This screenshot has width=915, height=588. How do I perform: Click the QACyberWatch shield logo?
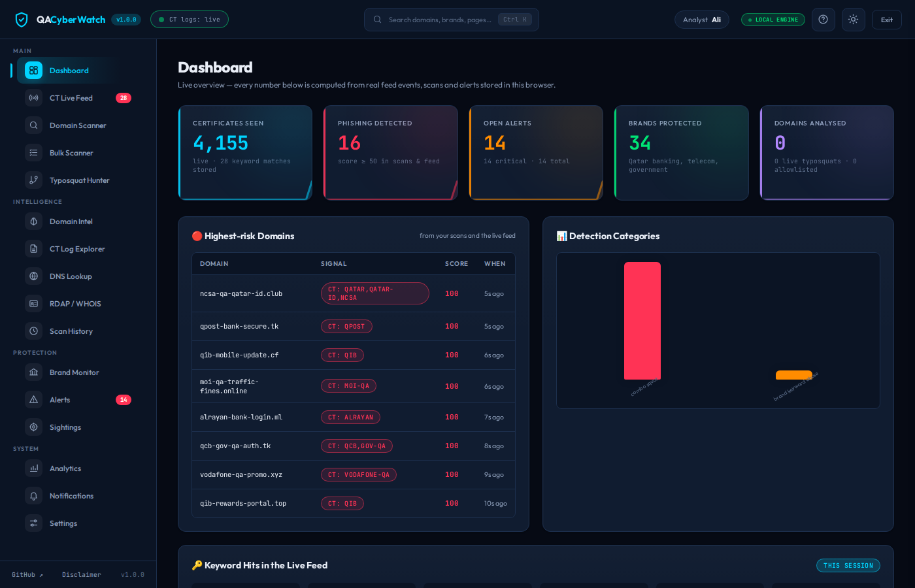[x=22, y=20]
